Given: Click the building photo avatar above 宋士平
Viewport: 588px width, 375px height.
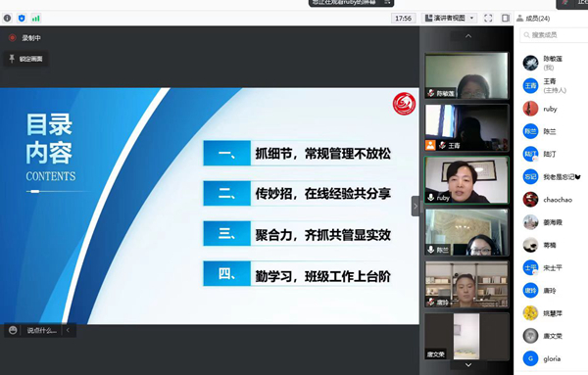Looking at the screenshot, I should (x=530, y=222).
